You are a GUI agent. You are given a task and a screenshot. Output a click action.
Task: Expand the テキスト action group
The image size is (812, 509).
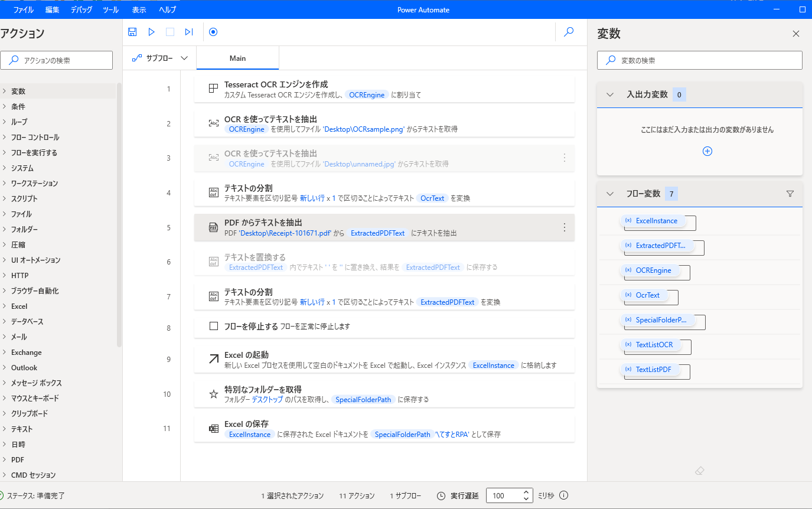click(4, 429)
